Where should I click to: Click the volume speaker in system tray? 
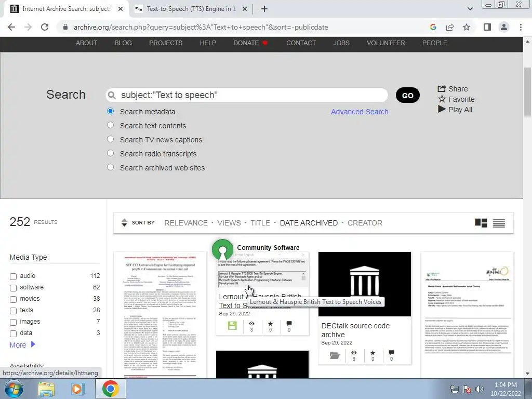(x=480, y=389)
